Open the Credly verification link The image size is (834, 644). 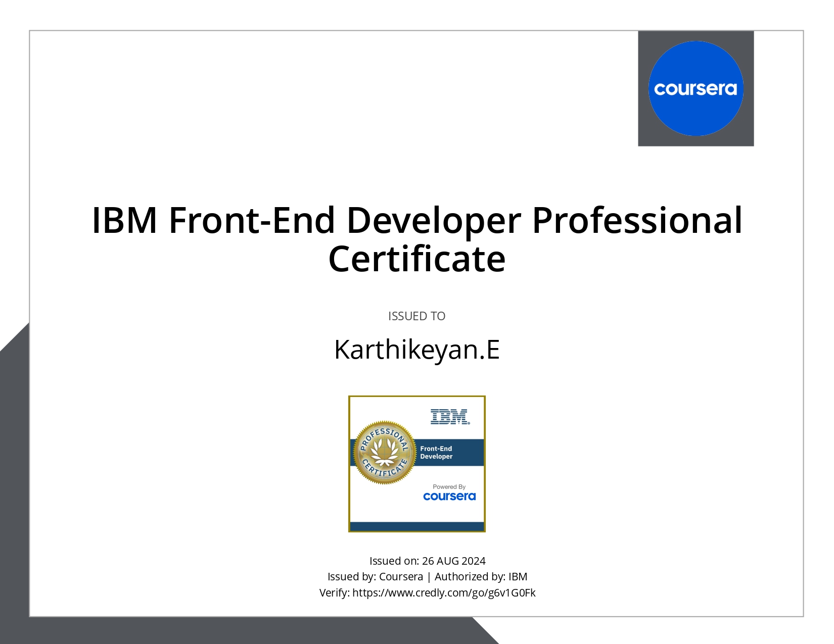click(443, 592)
